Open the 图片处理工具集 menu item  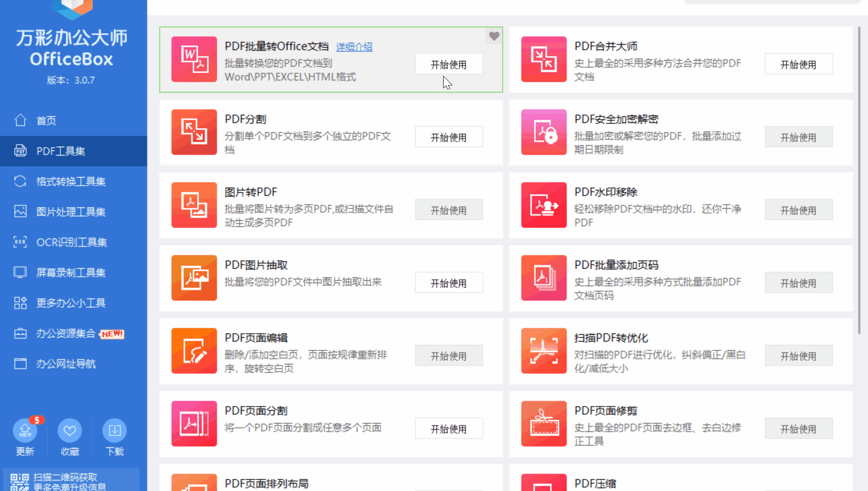73,212
